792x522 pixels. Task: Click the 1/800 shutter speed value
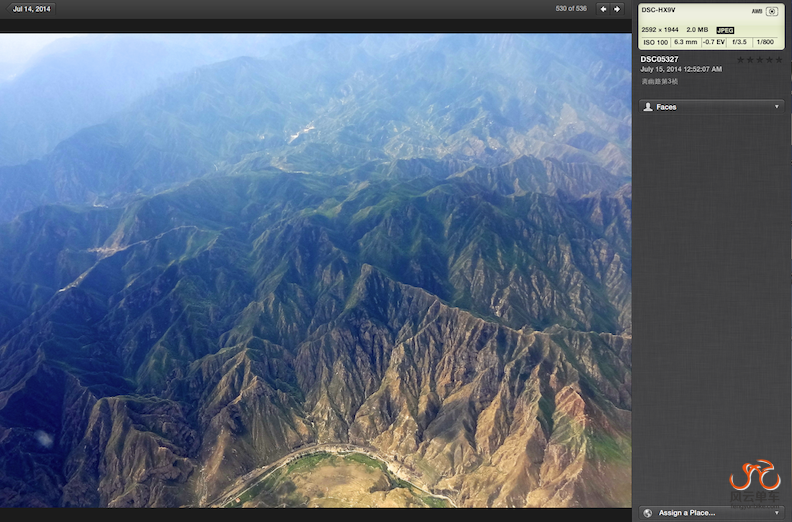pos(765,42)
